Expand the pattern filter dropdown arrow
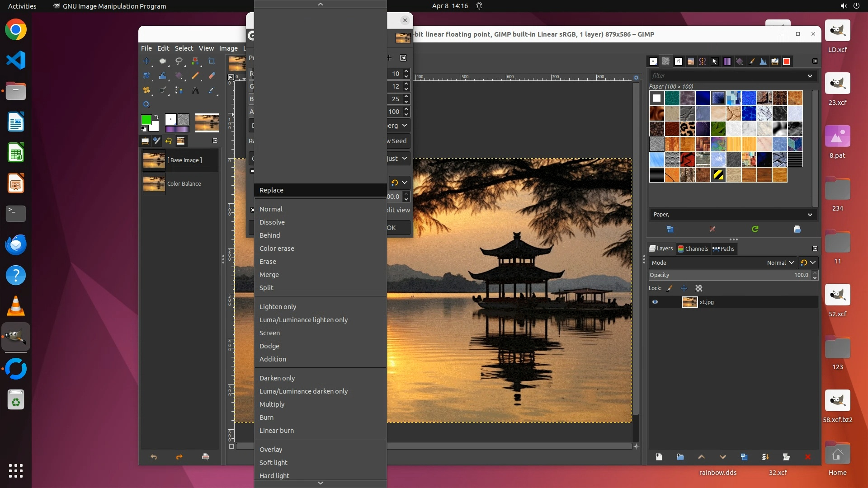868x488 pixels. (x=810, y=76)
